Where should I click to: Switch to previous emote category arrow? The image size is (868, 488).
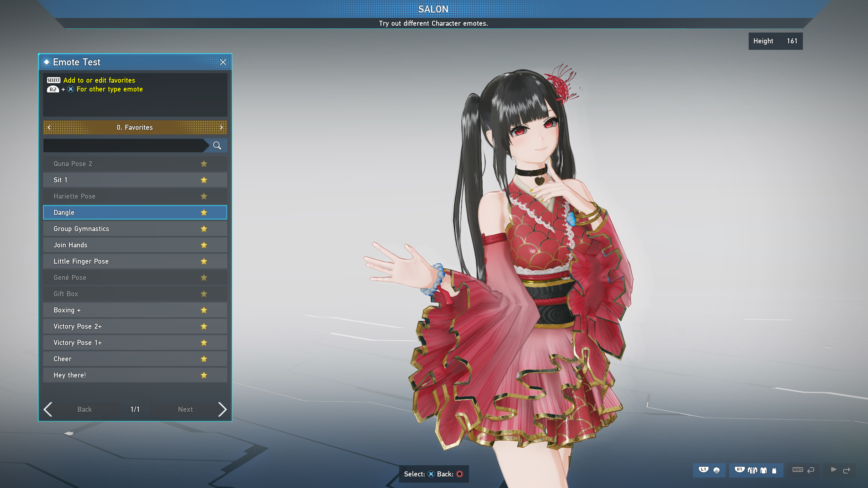click(49, 127)
